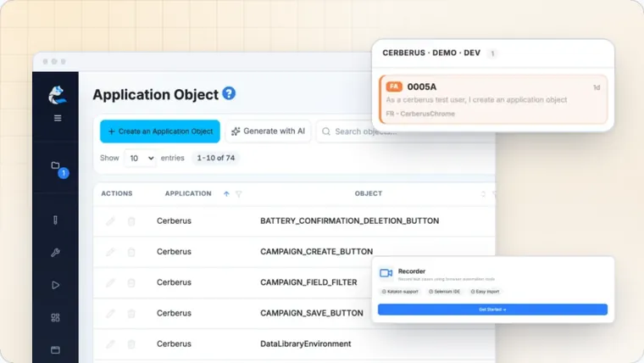The height and width of the screenshot is (363, 644).
Task: Click the Katalon support tag
Action: click(400, 292)
